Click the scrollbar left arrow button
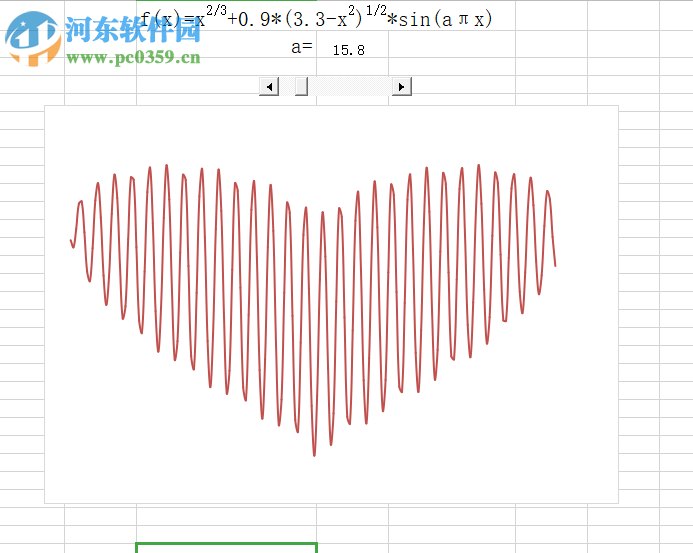This screenshot has height=553, width=693. [269, 87]
